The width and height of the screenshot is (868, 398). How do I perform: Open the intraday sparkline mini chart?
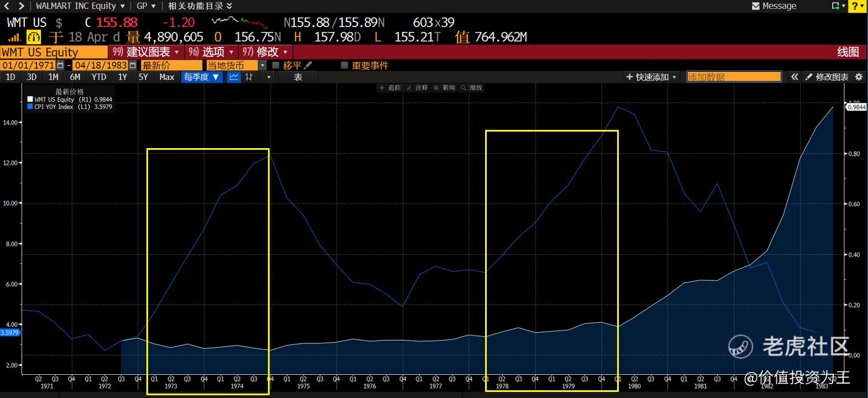240,22
